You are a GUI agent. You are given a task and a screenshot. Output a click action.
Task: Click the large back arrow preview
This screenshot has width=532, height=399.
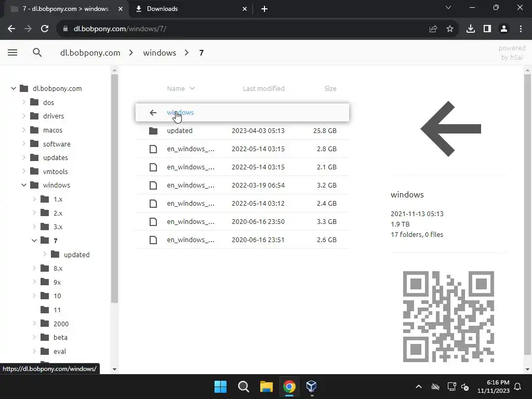450,129
